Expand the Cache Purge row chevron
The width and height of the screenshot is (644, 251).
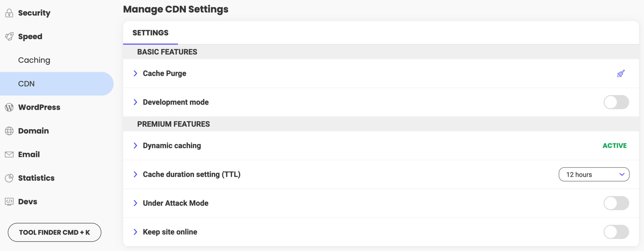(x=135, y=73)
